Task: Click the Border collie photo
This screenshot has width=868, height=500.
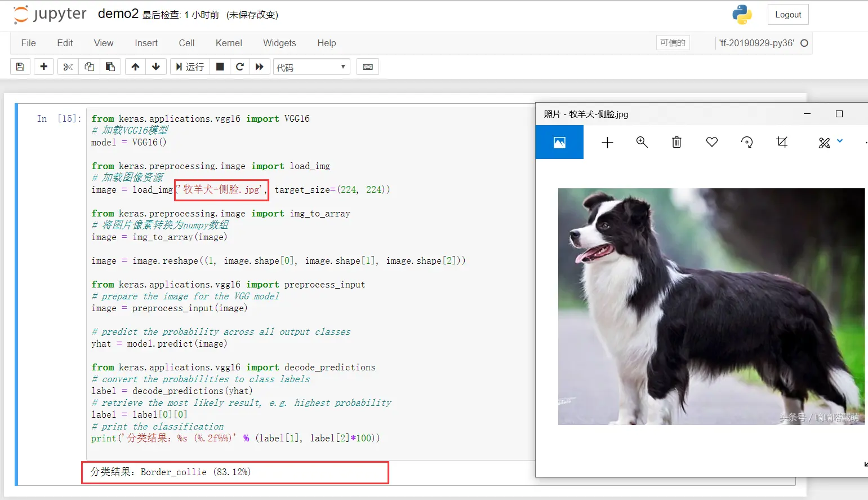Action: pos(711,306)
